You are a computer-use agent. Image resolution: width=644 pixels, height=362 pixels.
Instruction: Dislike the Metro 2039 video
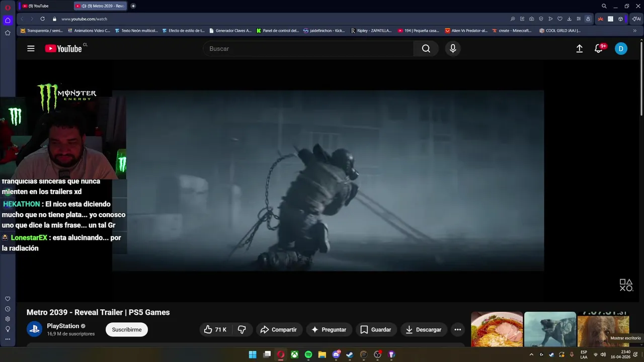[242, 330]
